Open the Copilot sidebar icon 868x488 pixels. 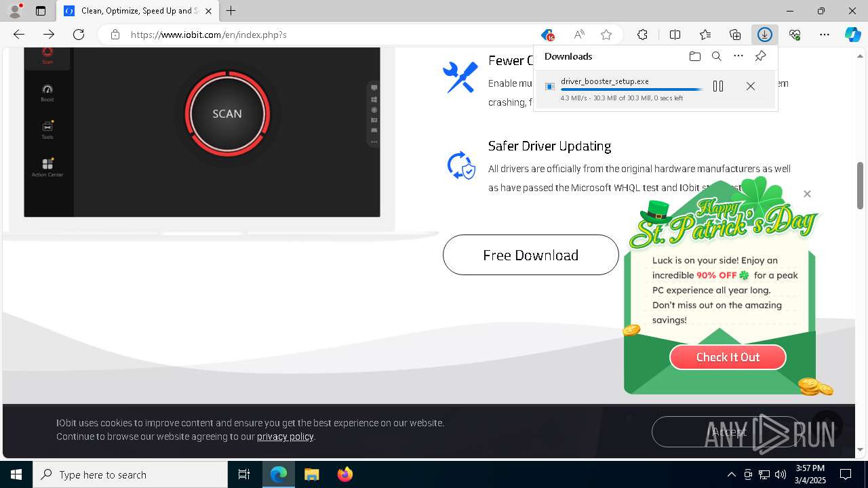pyautogui.click(x=853, y=35)
